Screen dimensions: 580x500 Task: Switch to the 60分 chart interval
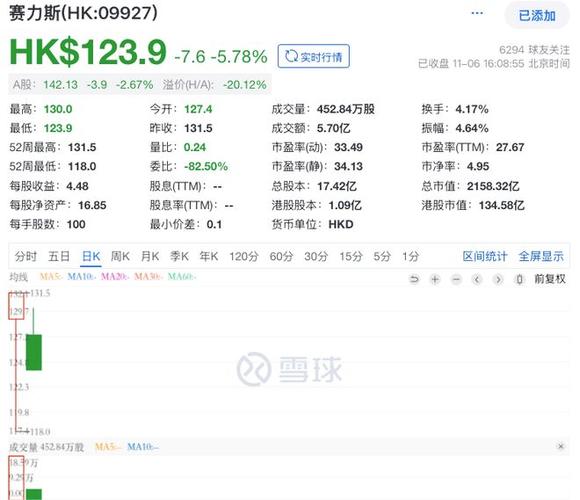coord(281,256)
